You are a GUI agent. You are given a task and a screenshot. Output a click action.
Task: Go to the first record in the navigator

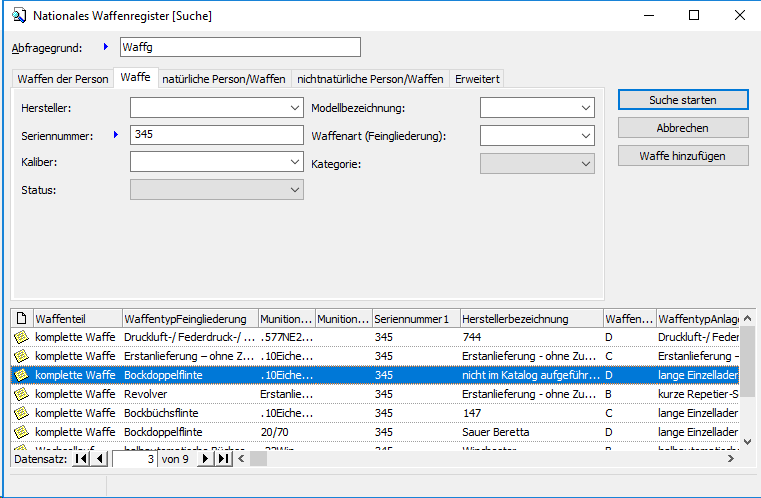pos(82,459)
